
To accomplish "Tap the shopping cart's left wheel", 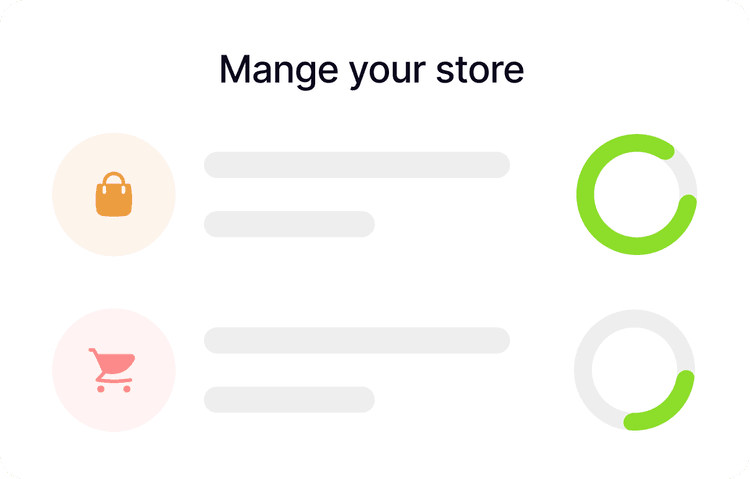I will pyautogui.click(x=101, y=389).
